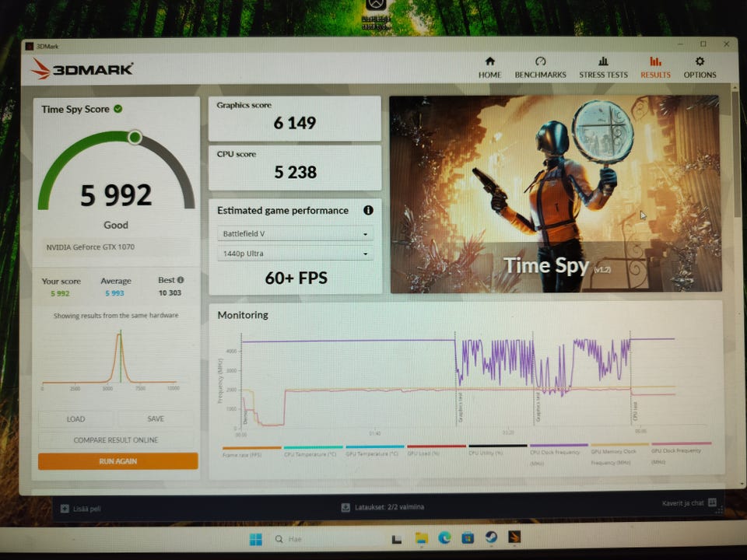Click the NVIDIA GeForce GTX 1070 label
This screenshot has width=747, height=560.
(90, 247)
